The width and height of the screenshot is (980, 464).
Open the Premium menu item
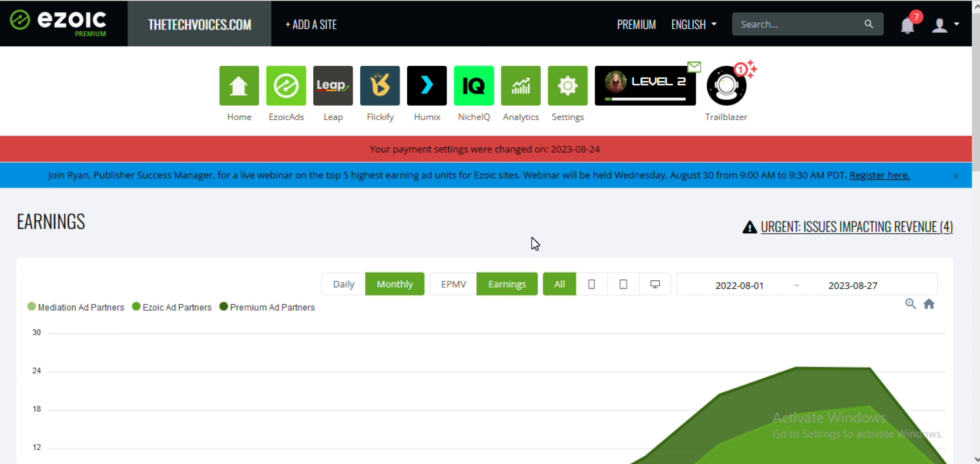[x=636, y=25]
